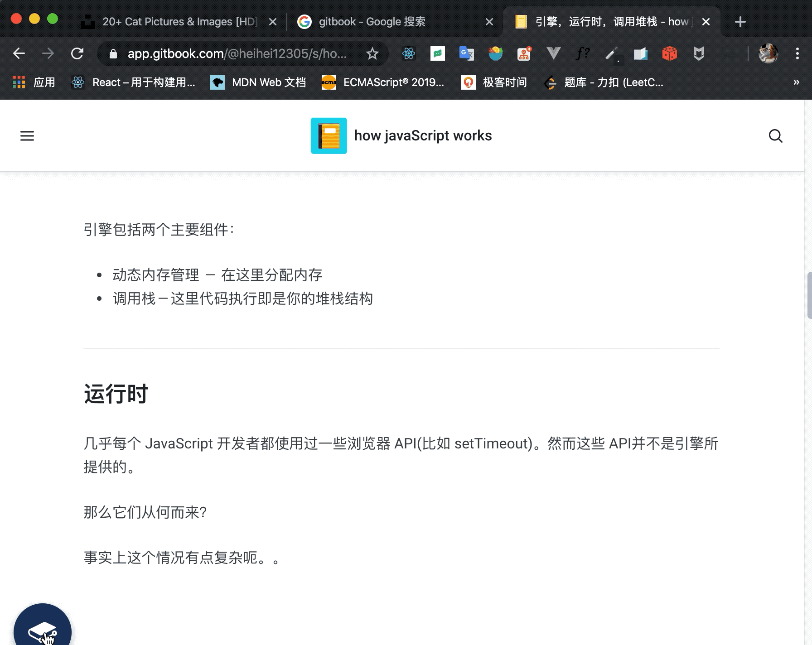Click the floating graduation cap button
The image size is (812, 645).
coord(43,628)
